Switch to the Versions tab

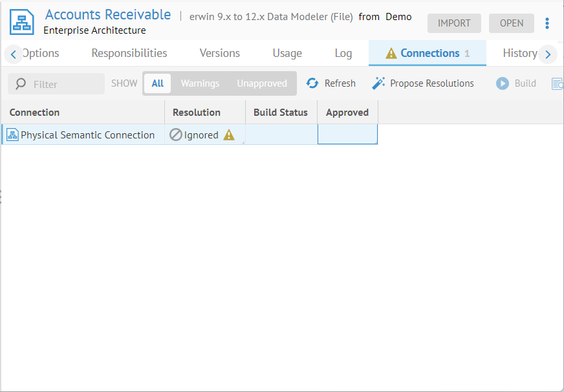click(x=219, y=53)
